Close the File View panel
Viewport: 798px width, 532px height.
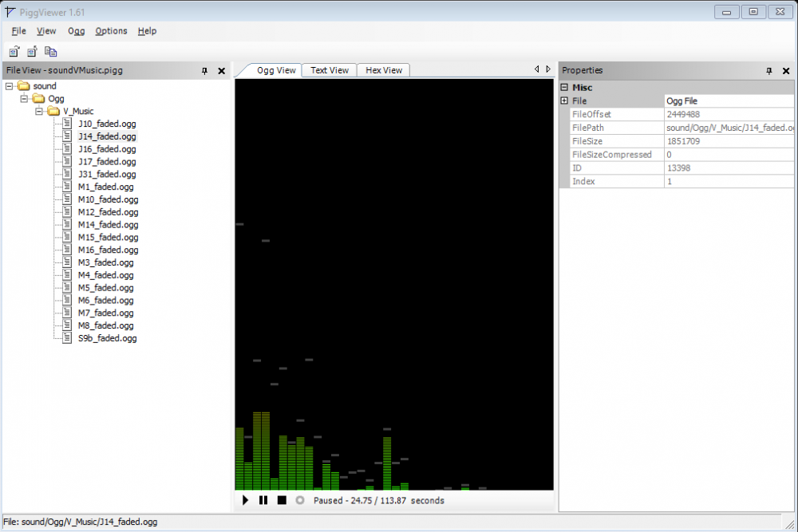(x=221, y=70)
